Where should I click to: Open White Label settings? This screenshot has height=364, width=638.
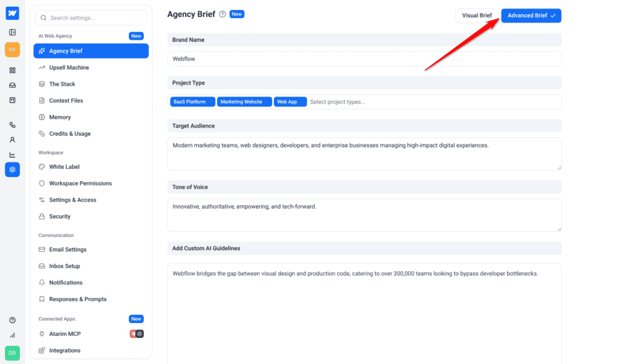tap(91, 167)
